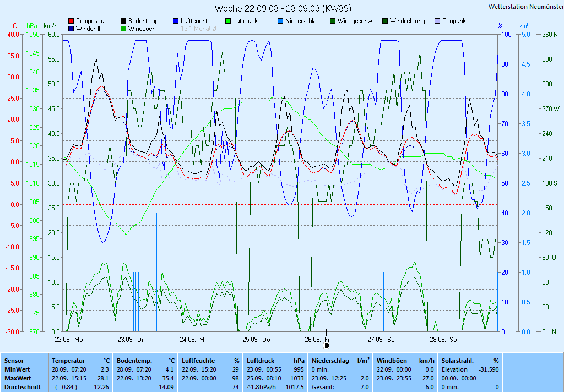
Task: Click the Windrichtung legend label
Action: click(408, 21)
